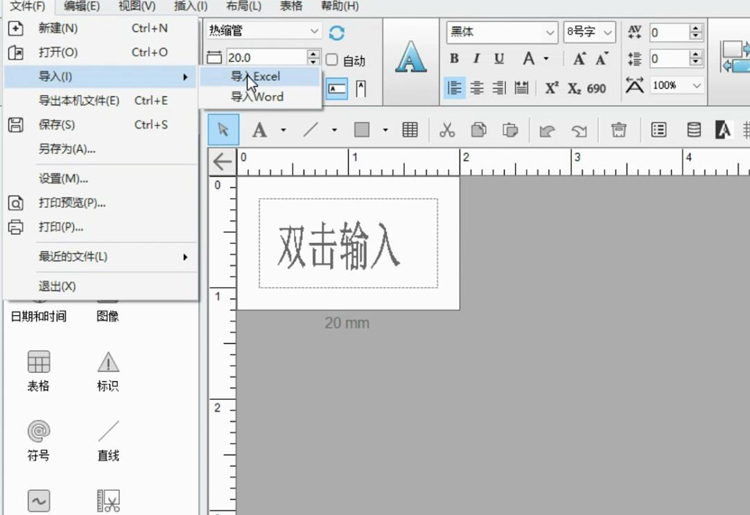The width and height of the screenshot is (750, 515).
Task: Choose 导入Excel from the import submenu
Action: pyautogui.click(x=260, y=77)
